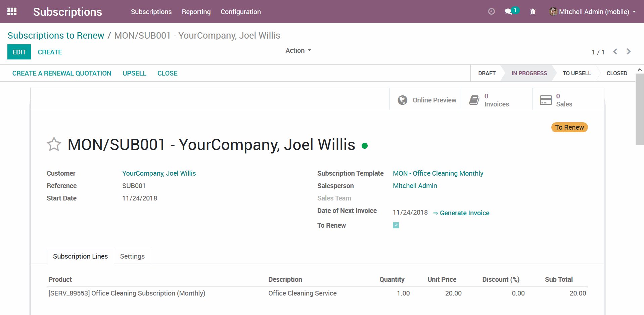The width and height of the screenshot is (644, 315).
Task: Uncheck the To Renew checkbox
Action: [x=396, y=225]
